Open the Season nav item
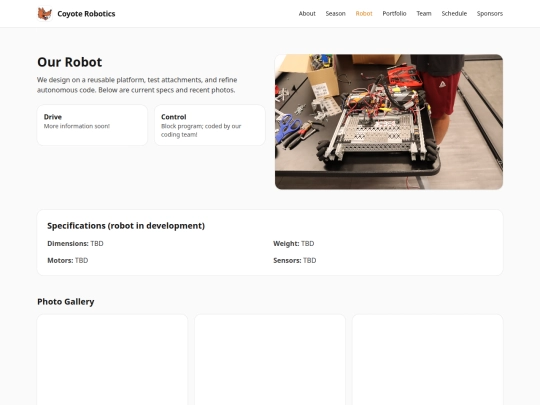The width and height of the screenshot is (540, 405). pos(335,13)
